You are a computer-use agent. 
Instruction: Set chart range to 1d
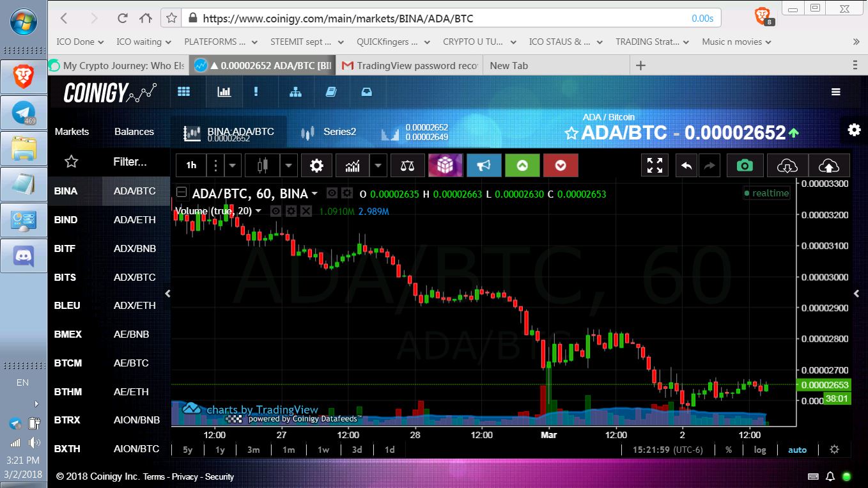pyautogui.click(x=389, y=450)
